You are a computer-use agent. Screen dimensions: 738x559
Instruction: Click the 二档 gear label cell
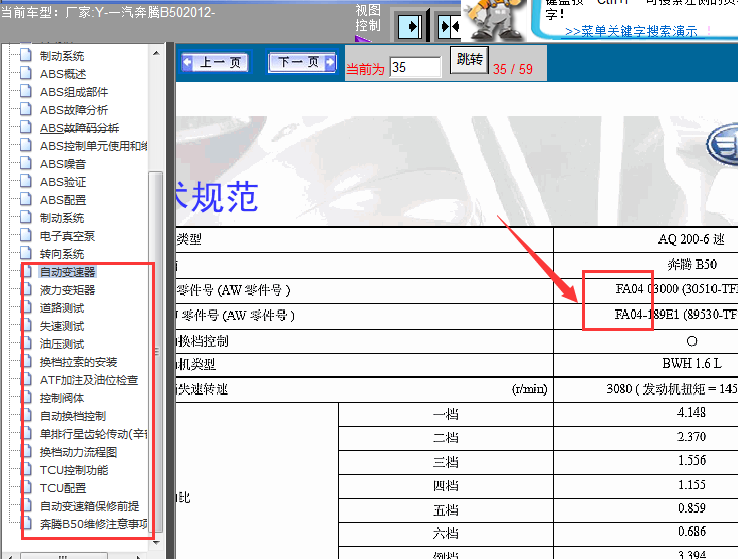445,438
